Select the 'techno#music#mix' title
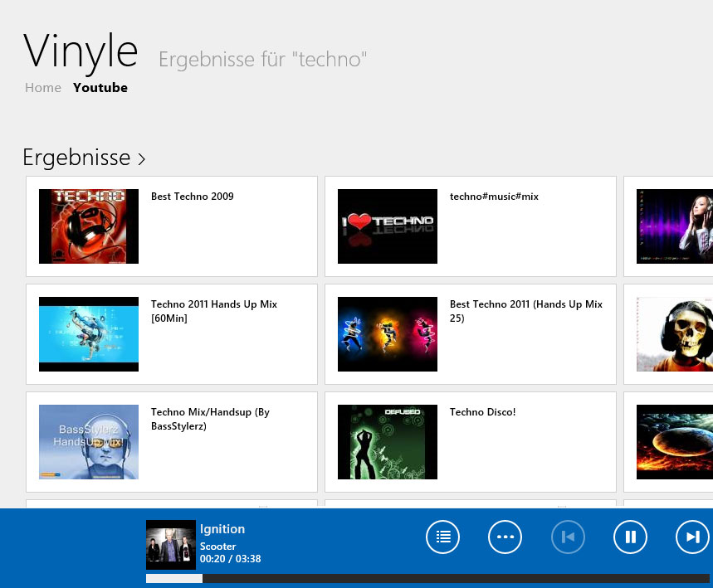 pyautogui.click(x=494, y=197)
